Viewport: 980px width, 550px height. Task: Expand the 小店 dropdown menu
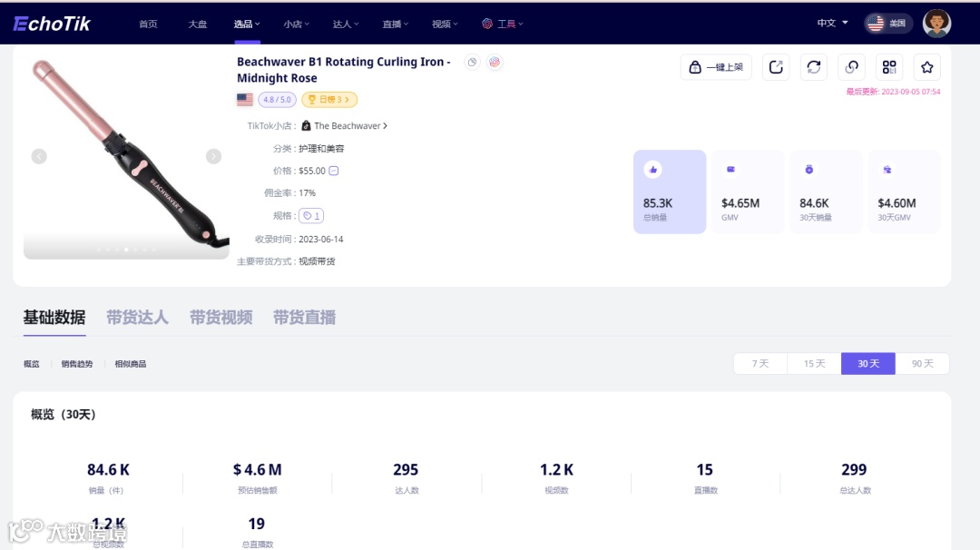coord(296,24)
